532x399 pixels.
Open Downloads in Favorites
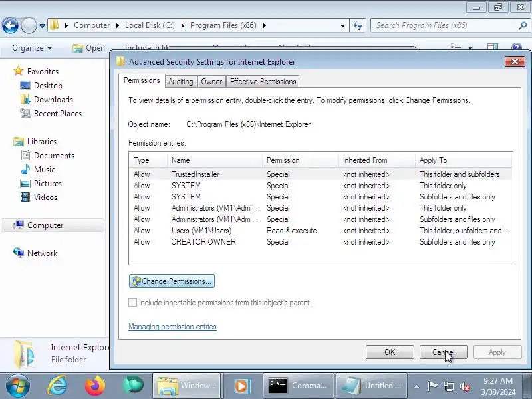[47, 99]
